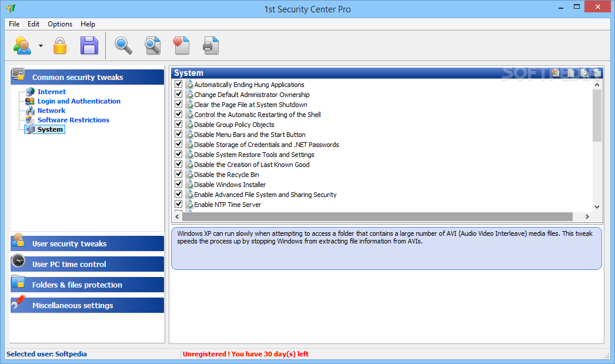Screen dimensions: 615x364
Task: Click 'Unregistered ! You have 30 day(s) left' status text
Action: [x=246, y=354]
